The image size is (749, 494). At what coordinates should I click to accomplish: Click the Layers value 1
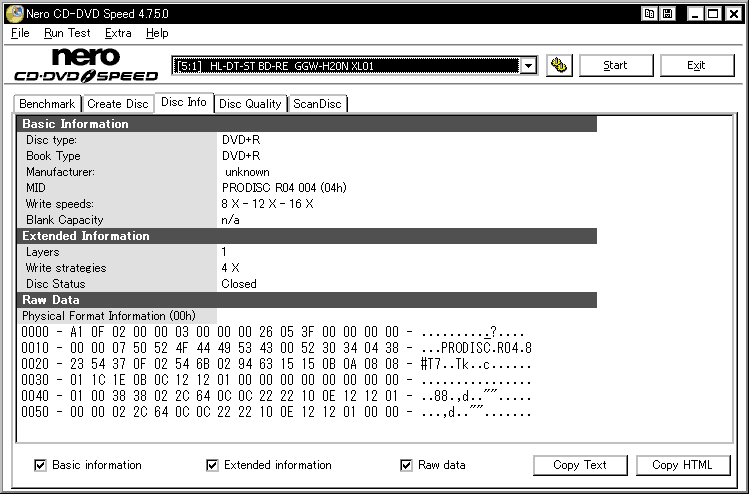[224, 252]
